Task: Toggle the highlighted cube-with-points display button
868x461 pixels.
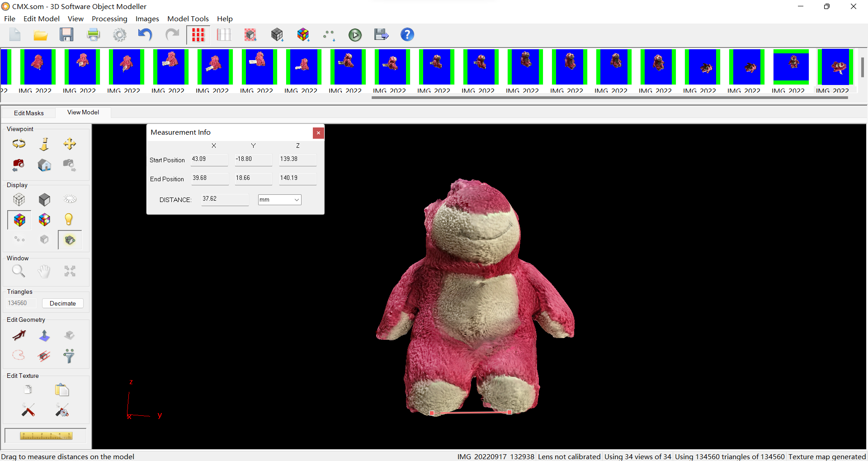Action: (70, 240)
